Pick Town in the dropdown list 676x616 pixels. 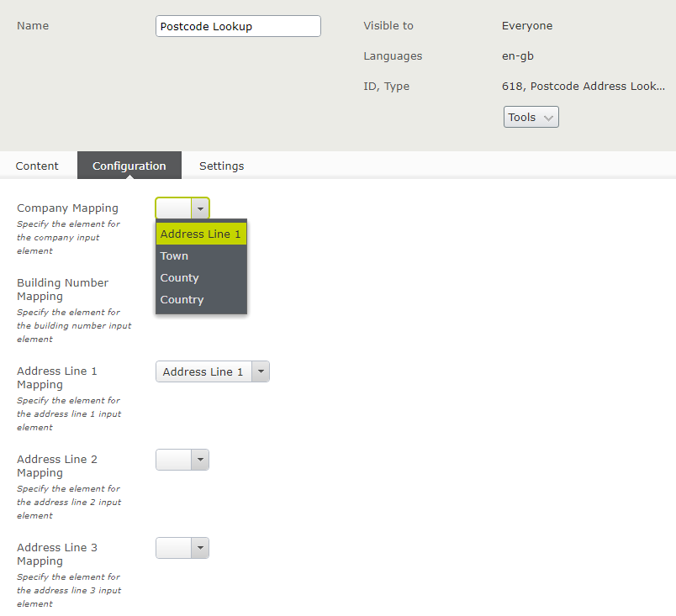coord(175,256)
